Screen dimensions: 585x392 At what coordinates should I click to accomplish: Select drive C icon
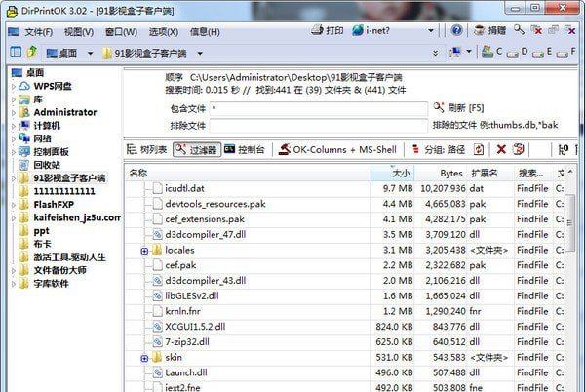[x=487, y=52]
